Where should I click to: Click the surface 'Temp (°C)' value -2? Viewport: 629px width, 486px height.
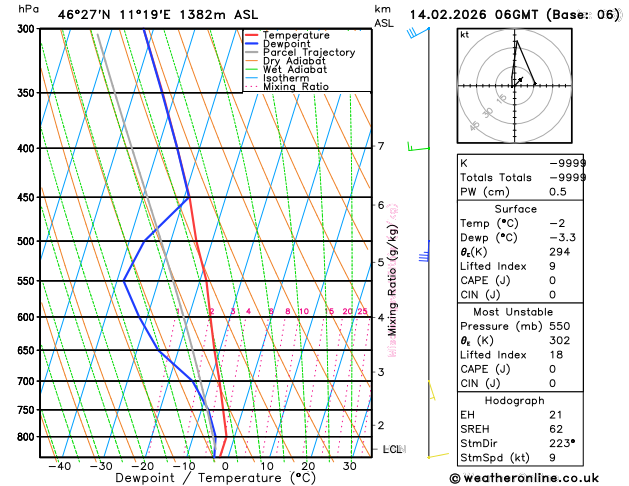click(557, 223)
